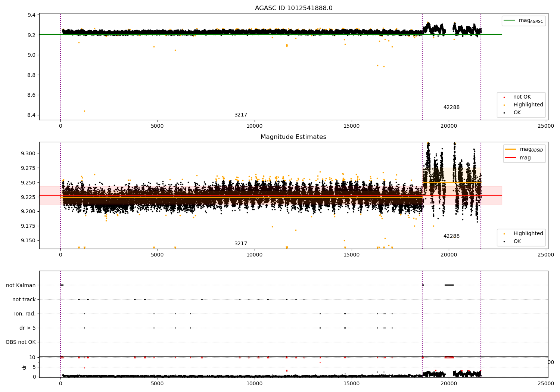Click the 'Highlighted' legend entry in top plot
The image size is (560, 392).
[528, 105]
